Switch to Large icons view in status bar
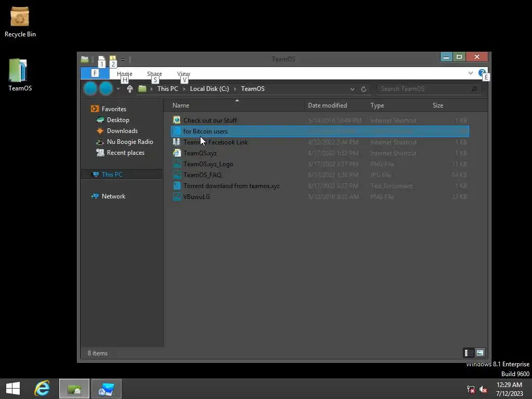The width and height of the screenshot is (532, 399). (x=480, y=353)
